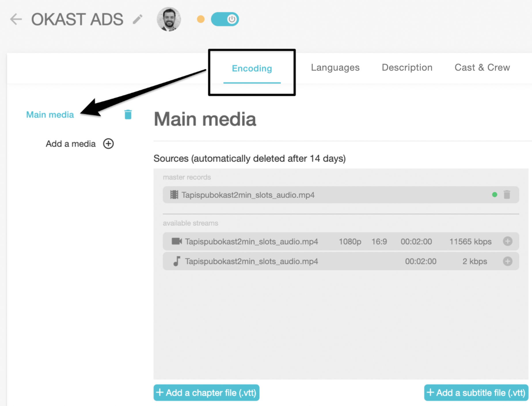Click the video camera icon of the 1080p stream
532x406 pixels.
177,241
